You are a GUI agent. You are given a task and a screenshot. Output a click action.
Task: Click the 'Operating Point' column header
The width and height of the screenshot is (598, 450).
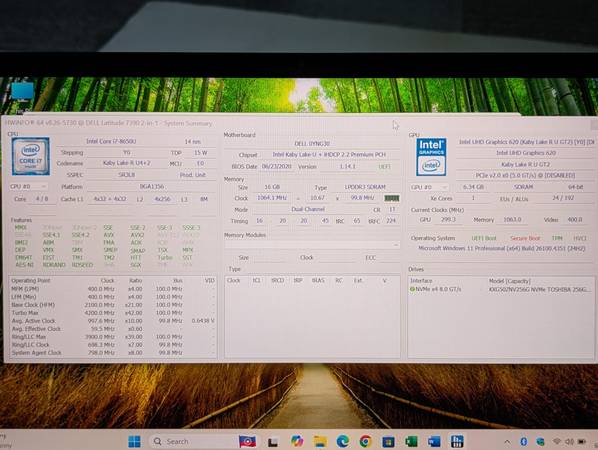pos(31,280)
